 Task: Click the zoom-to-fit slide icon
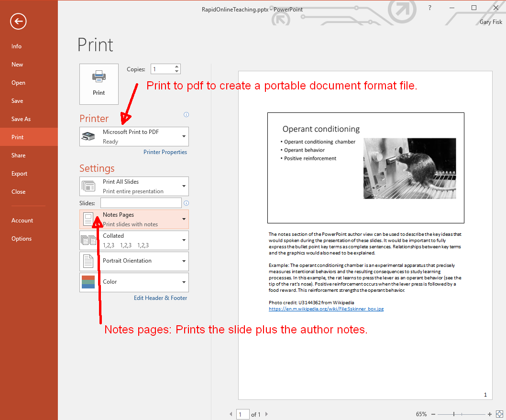pos(499,414)
